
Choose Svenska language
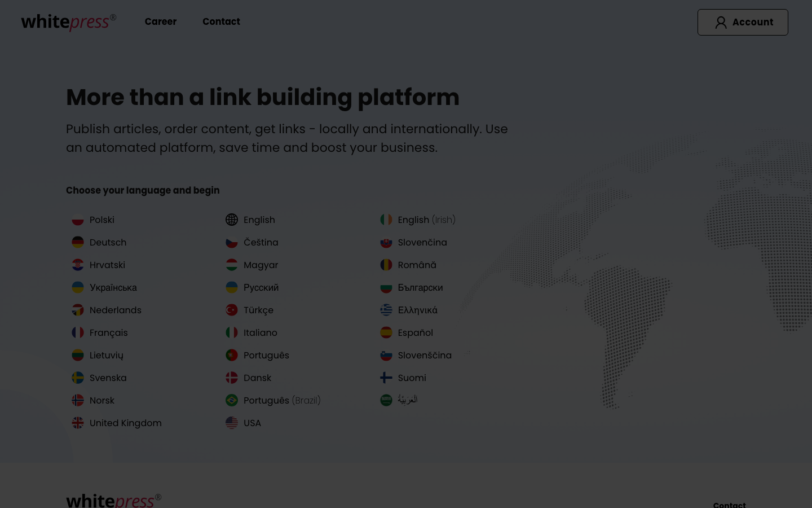(x=108, y=378)
